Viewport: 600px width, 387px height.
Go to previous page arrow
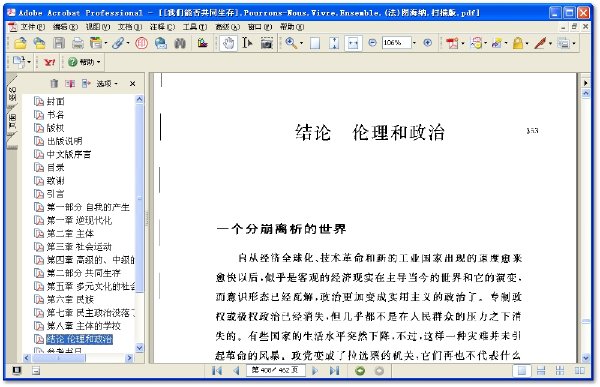pos(236,371)
